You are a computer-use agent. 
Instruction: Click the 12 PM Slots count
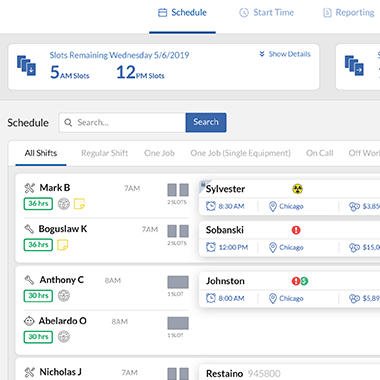140,72
